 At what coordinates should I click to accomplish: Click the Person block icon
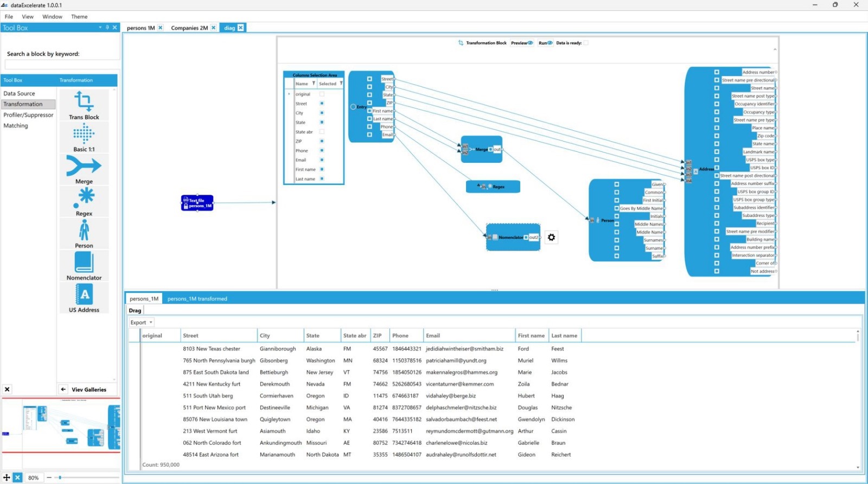84,231
